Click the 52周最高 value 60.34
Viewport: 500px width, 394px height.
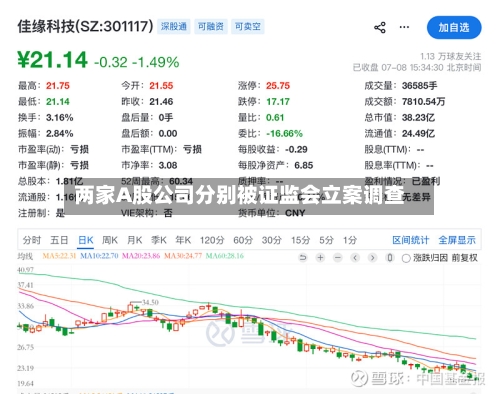[x=181, y=181]
